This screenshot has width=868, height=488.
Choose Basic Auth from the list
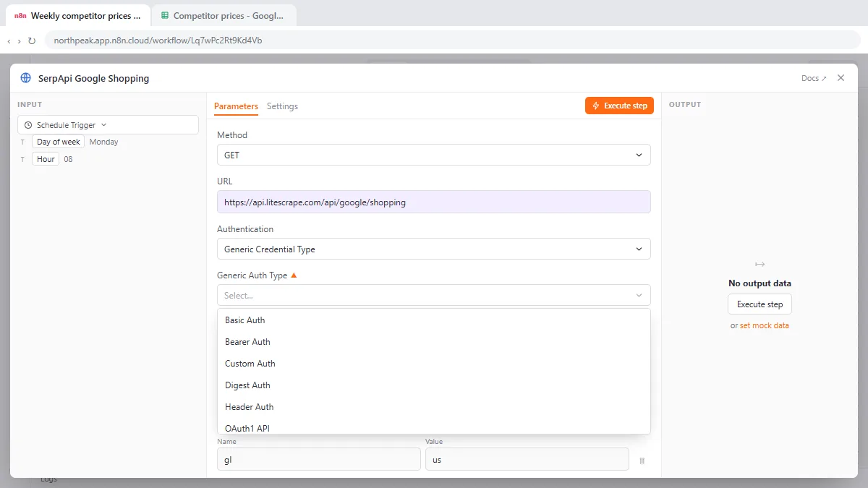pos(434,320)
